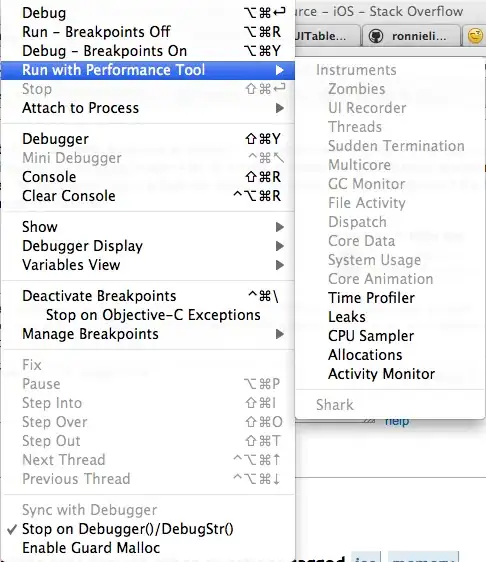Expand the Debugger Display submenu arrow
The width and height of the screenshot is (486, 562).
pyautogui.click(x=280, y=246)
